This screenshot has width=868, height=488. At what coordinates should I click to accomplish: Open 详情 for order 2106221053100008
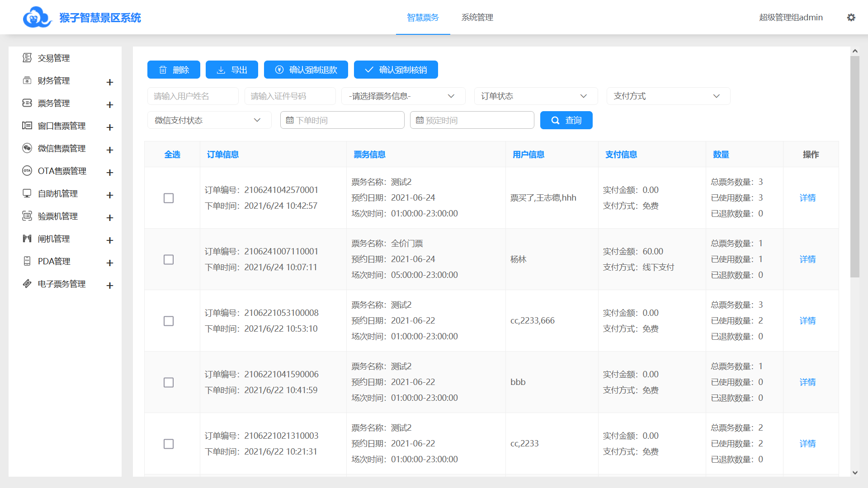807,321
